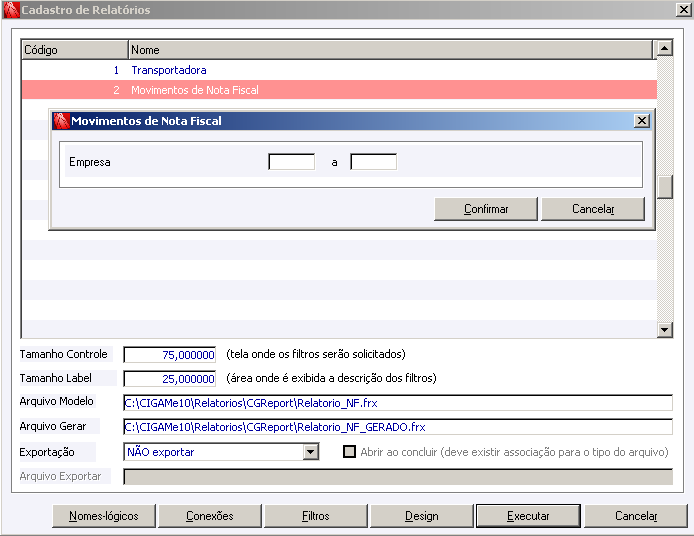
Task: Select the Movimentos de Nota Fiscal list row
Action: pos(339,90)
